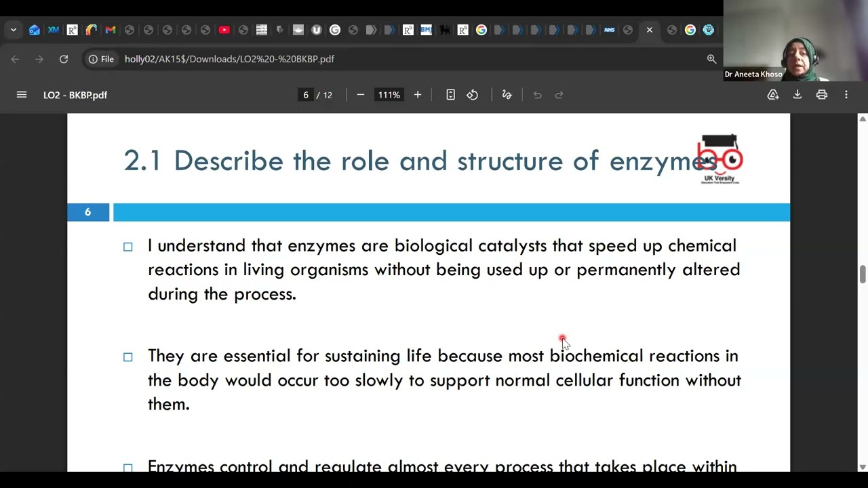The image size is (868, 488).
Task: Click the fit to page icon
Action: (450, 95)
